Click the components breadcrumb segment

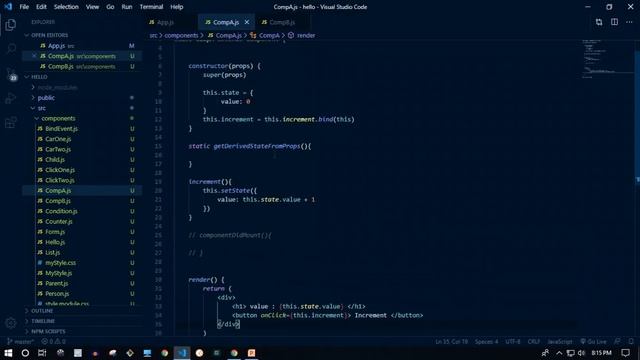coord(181,36)
